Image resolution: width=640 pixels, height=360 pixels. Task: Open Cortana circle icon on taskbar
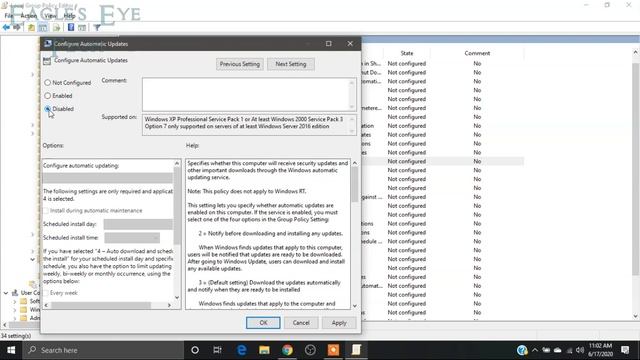click(x=195, y=350)
